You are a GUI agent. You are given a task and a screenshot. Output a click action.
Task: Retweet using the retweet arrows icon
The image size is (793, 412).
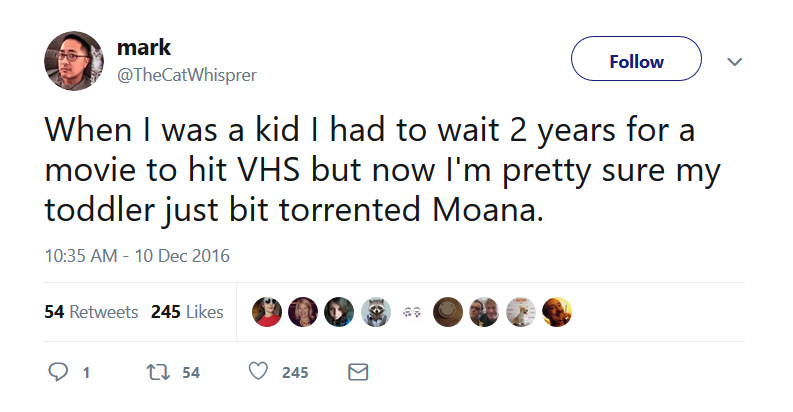pyautogui.click(x=158, y=373)
